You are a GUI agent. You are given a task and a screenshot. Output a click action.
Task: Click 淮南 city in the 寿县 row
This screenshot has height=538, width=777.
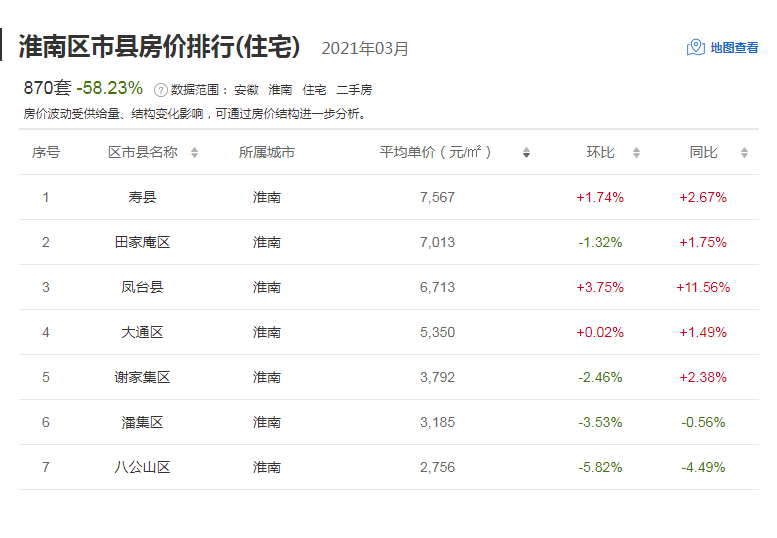267,197
